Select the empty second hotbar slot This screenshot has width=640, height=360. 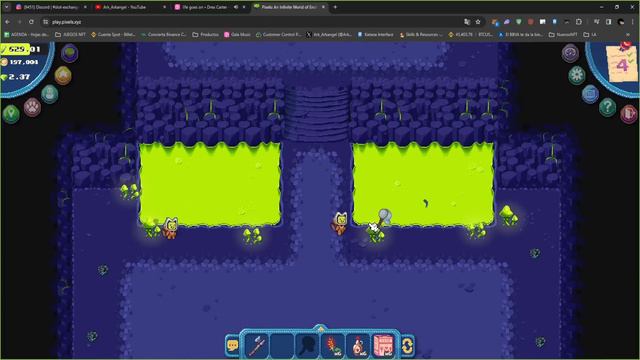coord(282,345)
